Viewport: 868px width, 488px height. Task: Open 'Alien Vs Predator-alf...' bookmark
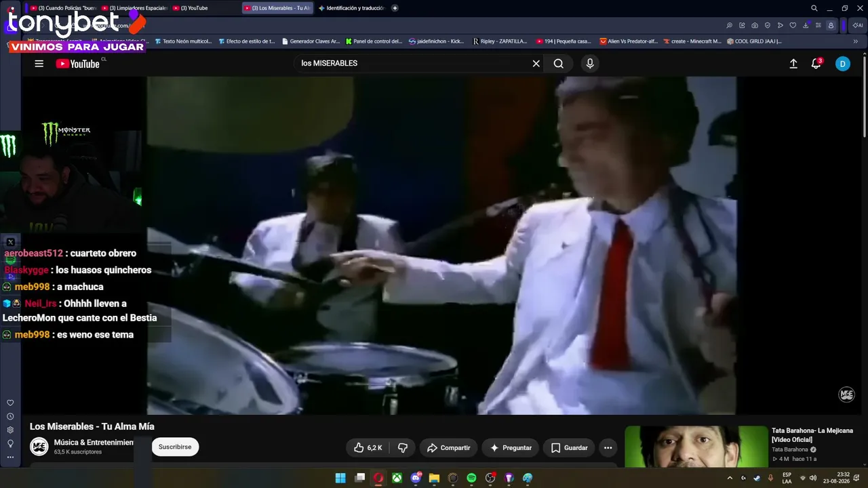[628, 41]
